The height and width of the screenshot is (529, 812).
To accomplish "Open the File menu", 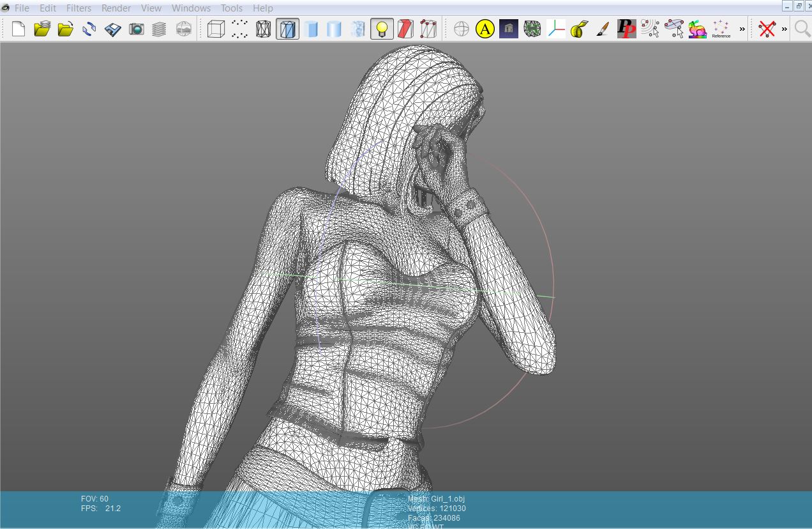I will [22, 8].
